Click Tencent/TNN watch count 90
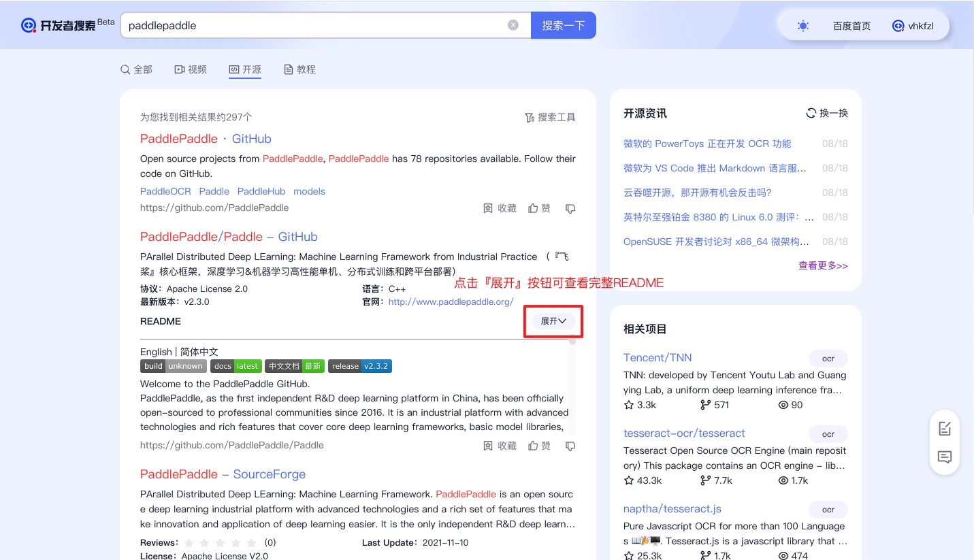The width and height of the screenshot is (974, 560). [790, 405]
